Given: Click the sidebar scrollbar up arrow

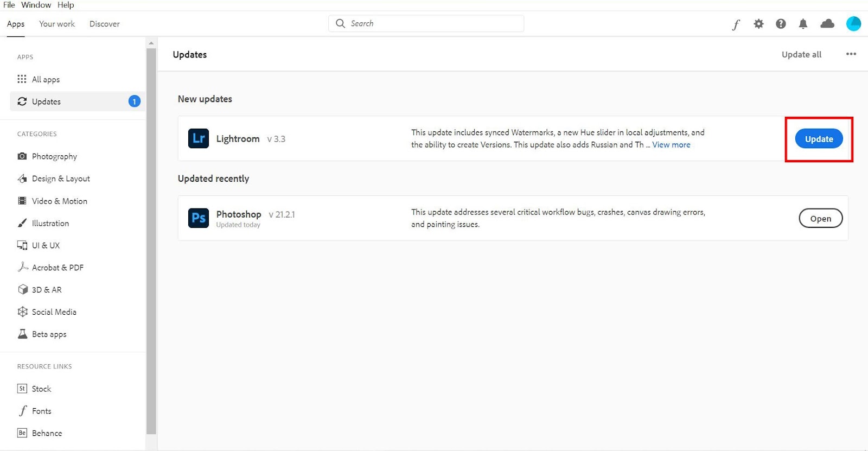Looking at the screenshot, I should click(x=151, y=43).
